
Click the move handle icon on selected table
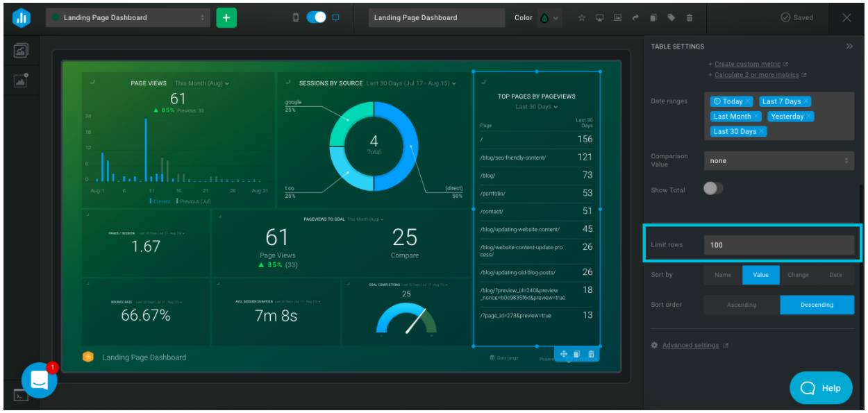[564, 354]
